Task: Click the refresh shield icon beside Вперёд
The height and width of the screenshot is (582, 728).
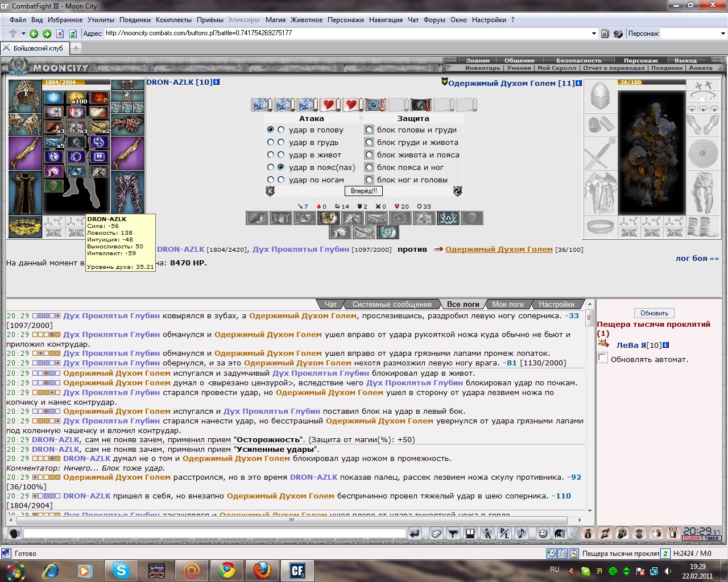Action: (x=457, y=191)
